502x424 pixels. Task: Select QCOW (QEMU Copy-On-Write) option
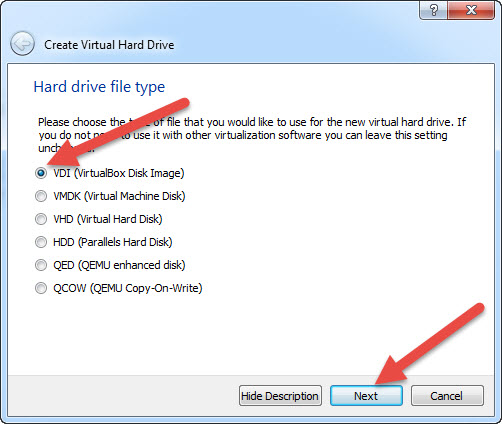(119, 288)
